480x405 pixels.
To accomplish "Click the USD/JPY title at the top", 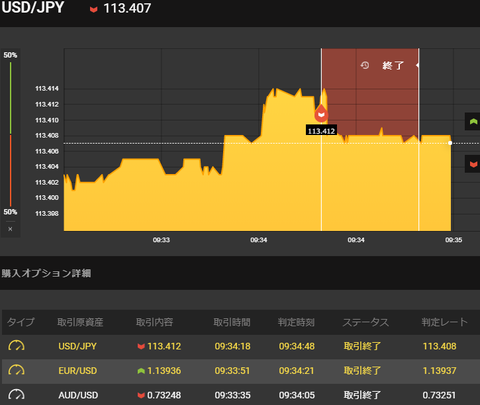I will tap(33, 8).
